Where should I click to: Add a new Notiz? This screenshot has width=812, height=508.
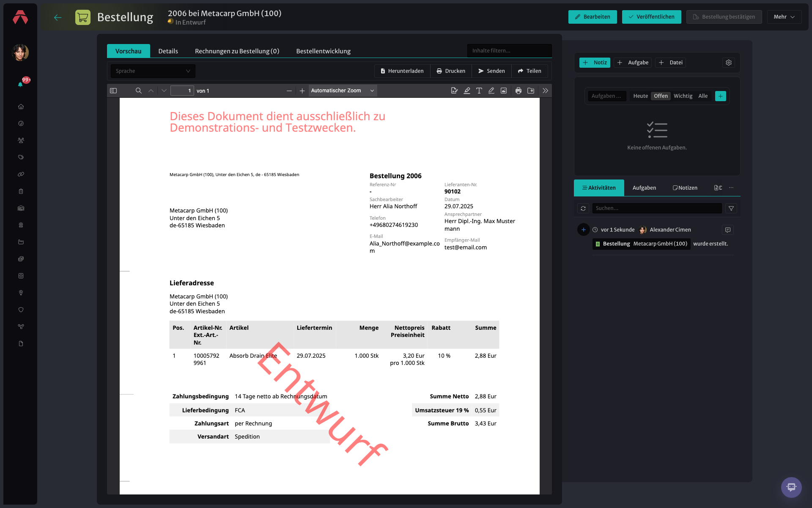point(595,63)
